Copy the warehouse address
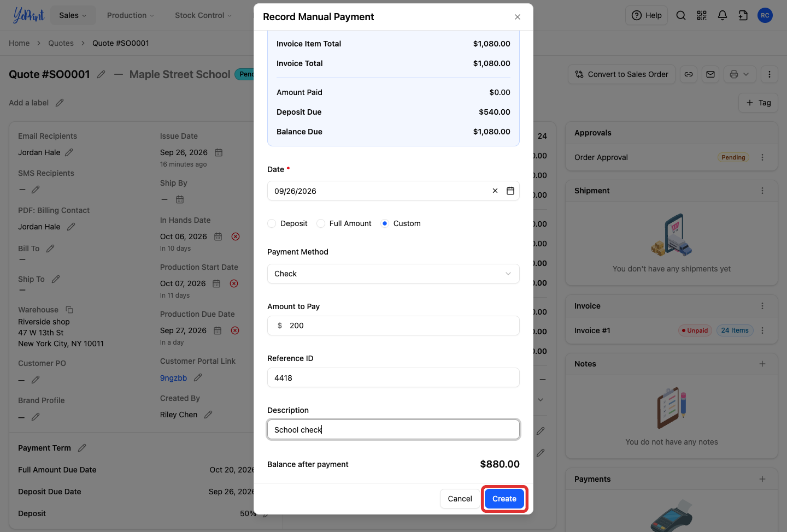 point(69,310)
